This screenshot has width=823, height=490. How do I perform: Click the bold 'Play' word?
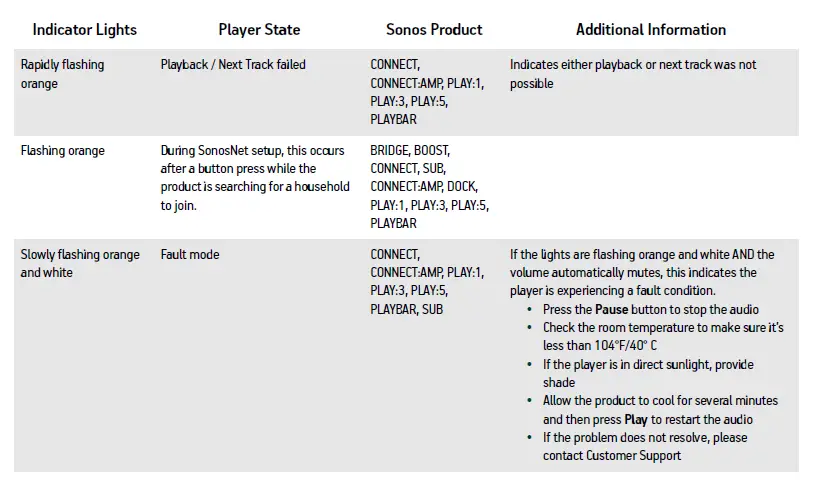(636, 419)
